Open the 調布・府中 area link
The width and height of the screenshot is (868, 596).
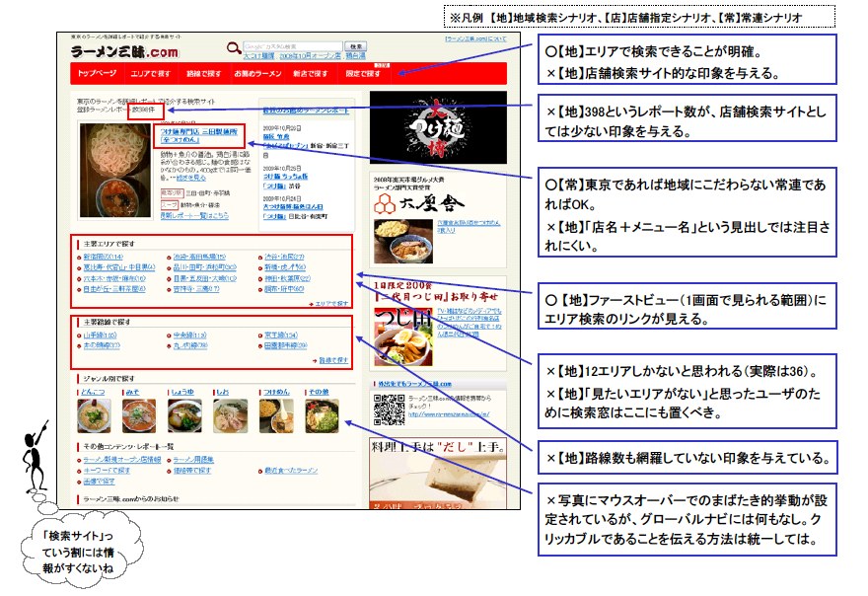[284, 288]
